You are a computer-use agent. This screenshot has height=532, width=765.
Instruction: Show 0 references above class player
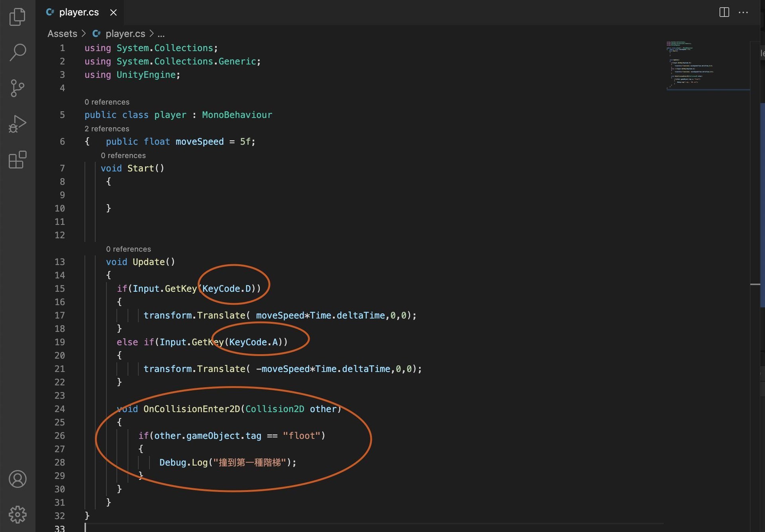click(x=107, y=102)
